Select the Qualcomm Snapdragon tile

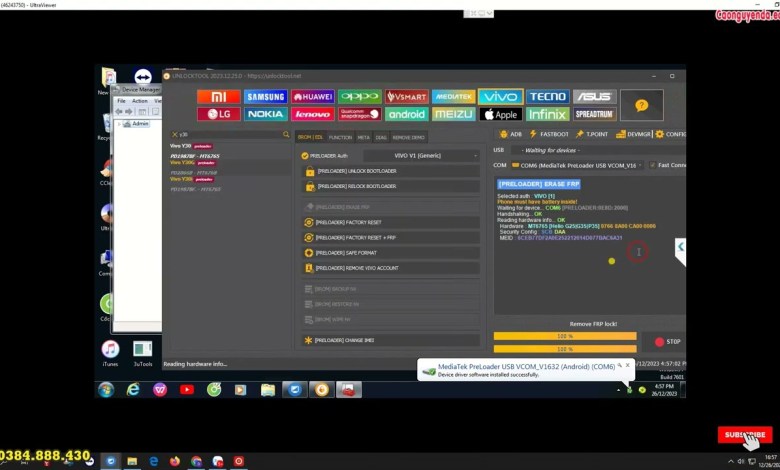pos(360,114)
